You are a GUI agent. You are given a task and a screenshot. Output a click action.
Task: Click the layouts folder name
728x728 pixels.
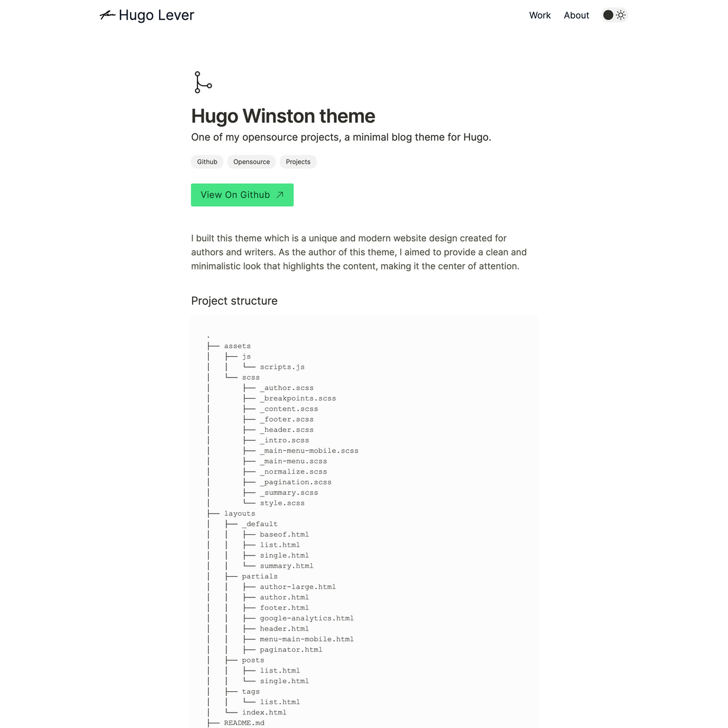(239, 514)
